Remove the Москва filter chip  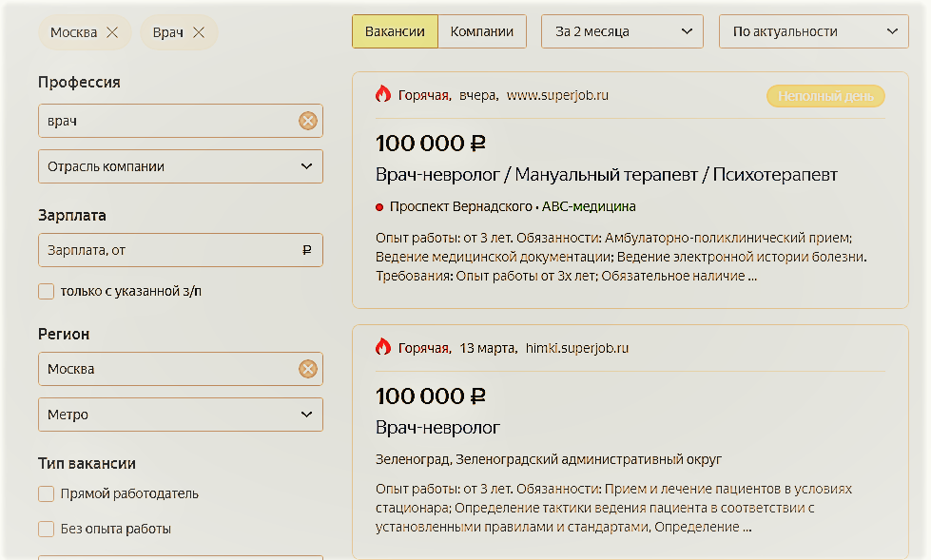click(x=112, y=32)
